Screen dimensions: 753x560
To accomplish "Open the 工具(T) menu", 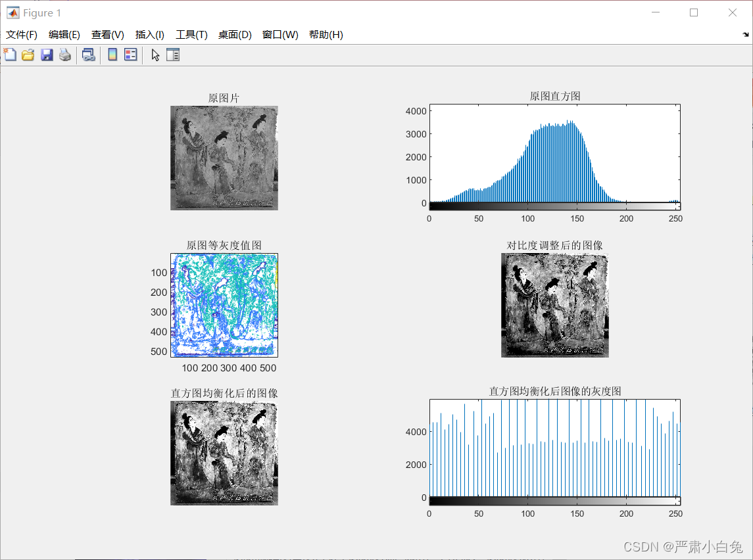I will pyautogui.click(x=191, y=35).
